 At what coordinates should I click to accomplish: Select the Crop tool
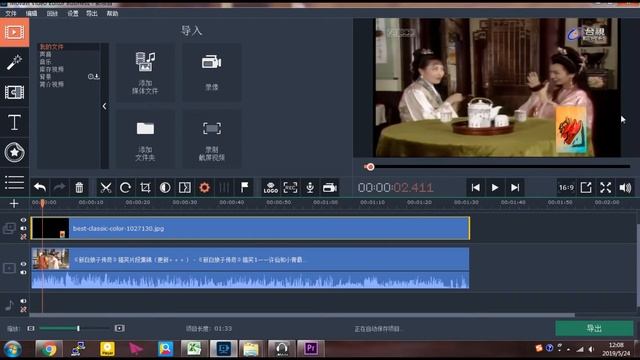(x=145, y=187)
